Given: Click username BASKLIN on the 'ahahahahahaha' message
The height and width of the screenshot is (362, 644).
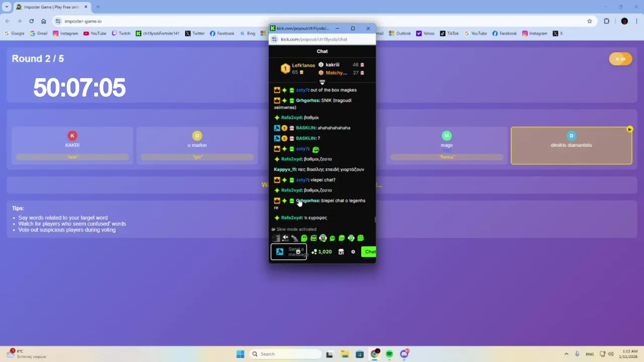Looking at the screenshot, I should (x=305, y=128).
